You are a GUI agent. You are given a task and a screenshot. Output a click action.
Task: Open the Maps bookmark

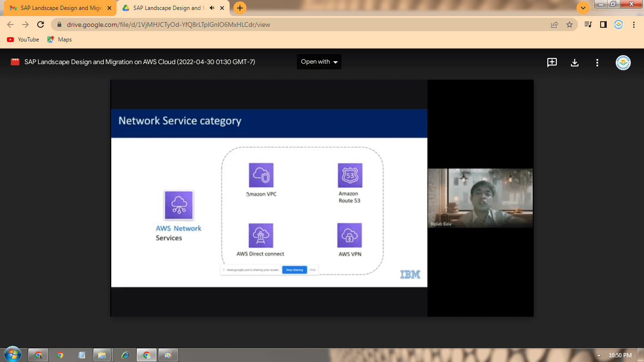60,40
